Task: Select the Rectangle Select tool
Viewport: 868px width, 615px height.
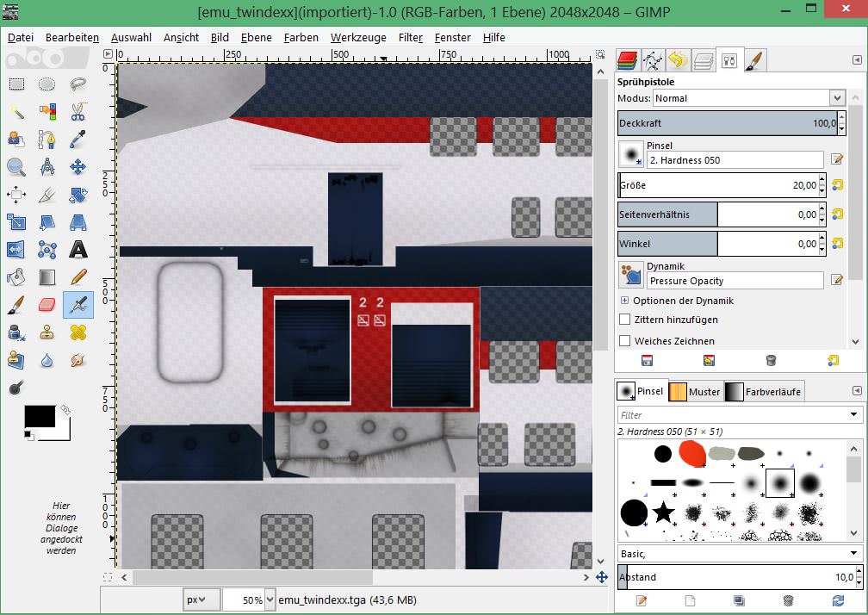Action: pyautogui.click(x=16, y=84)
